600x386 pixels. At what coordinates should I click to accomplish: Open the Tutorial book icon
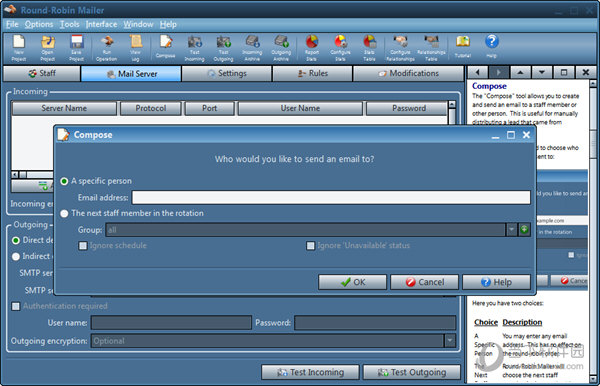point(463,48)
